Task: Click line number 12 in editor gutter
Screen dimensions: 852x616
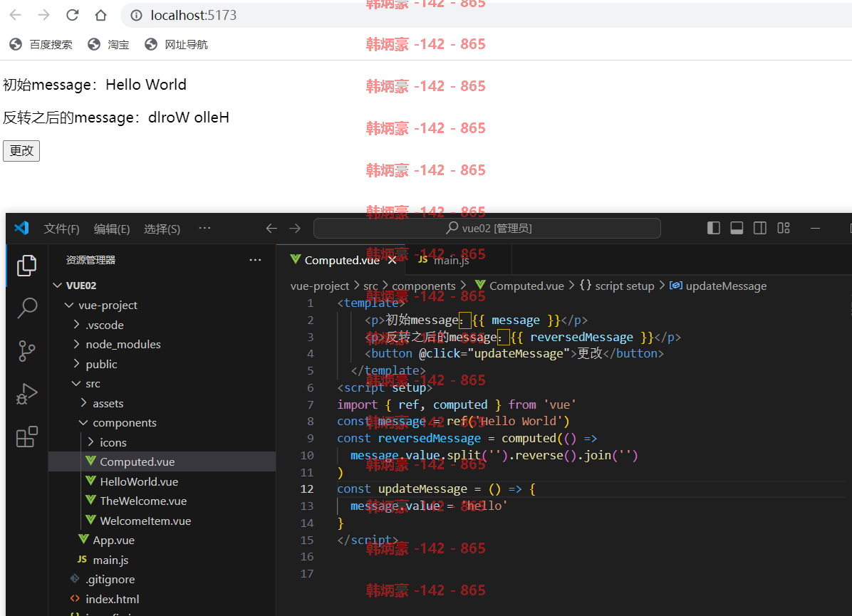Action: click(307, 489)
